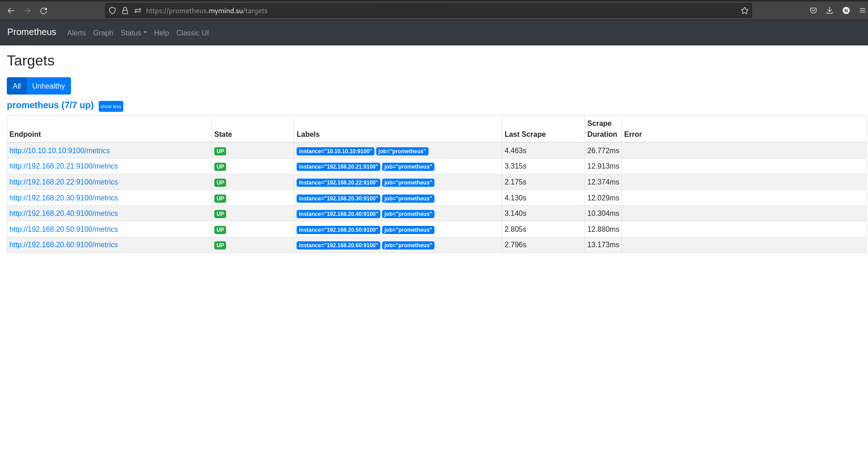Open endpoint 192.168.20.60:9100/metrics link
This screenshot has width=868, height=469.
pos(64,244)
